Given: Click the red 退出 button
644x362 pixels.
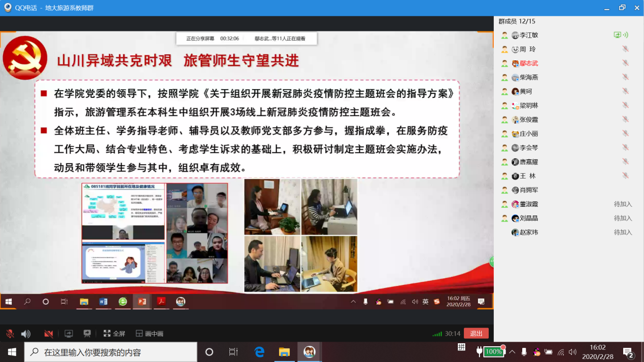Looking at the screenshot, I should coord(476,333).
